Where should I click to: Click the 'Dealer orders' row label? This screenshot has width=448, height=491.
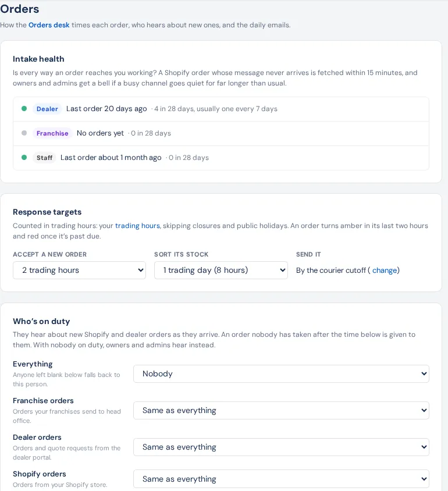point(37,437)
